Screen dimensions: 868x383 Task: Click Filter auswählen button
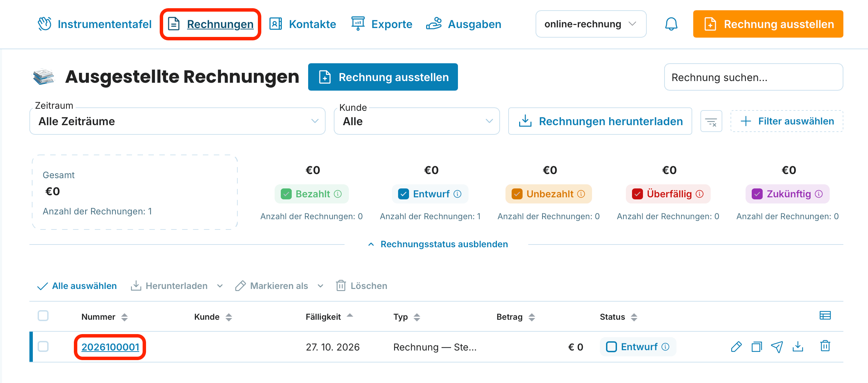(x=787, y=121)
